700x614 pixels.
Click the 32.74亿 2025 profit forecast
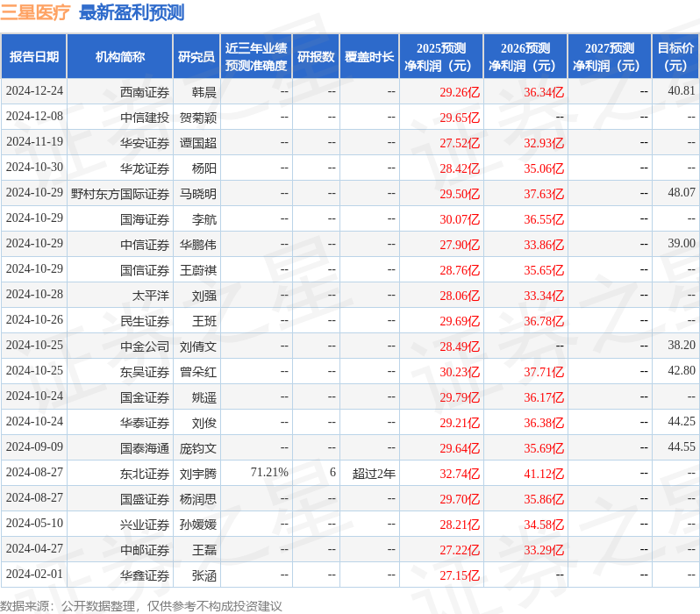pos(460,475)
